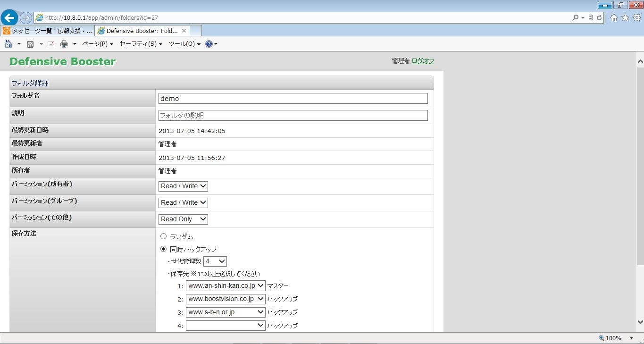
Task: Open the セーフティ(S) menu
Action: click(x=141, y=44)
